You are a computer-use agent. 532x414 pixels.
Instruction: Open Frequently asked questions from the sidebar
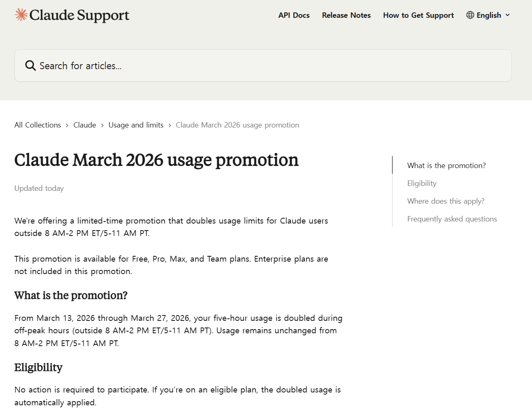coord(452,219)
